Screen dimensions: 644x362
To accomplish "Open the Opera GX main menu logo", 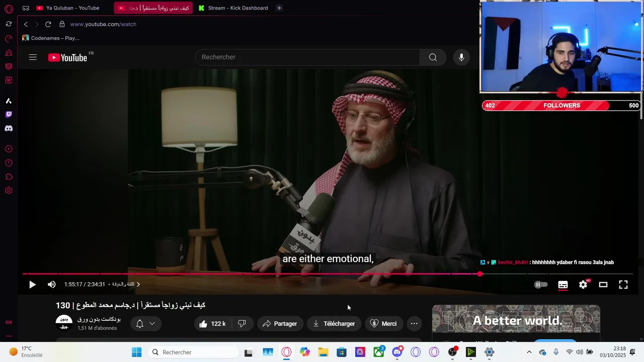I will 9,9.
